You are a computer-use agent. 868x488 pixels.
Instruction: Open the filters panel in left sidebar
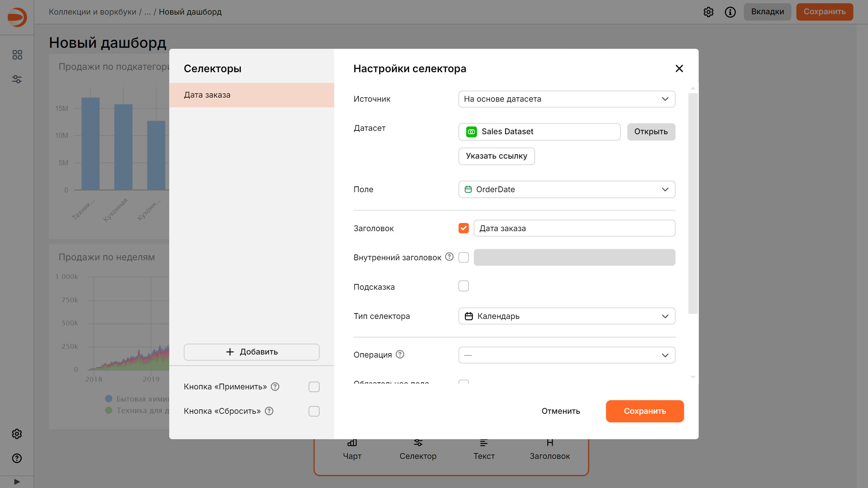pyautogui.click(x=17, y=80)
